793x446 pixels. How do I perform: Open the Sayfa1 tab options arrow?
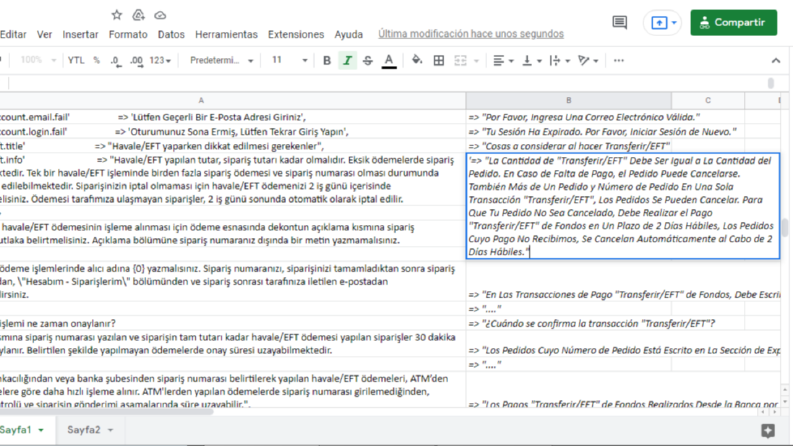pos(41,430)
